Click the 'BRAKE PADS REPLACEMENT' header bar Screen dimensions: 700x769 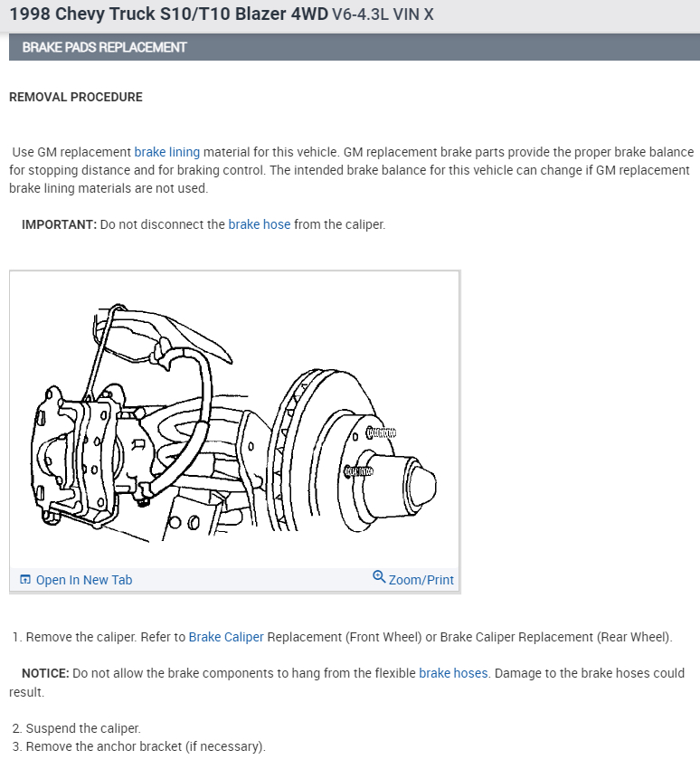[x=355, y=48]
